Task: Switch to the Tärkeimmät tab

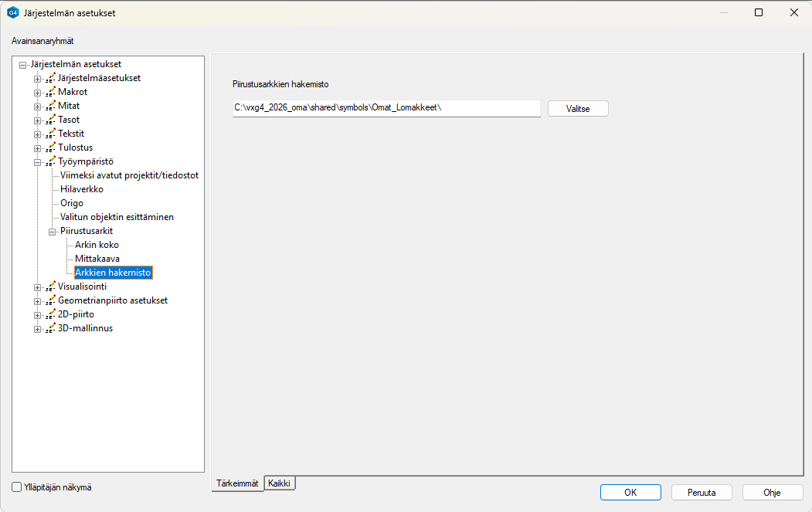Action: [237, 483]
